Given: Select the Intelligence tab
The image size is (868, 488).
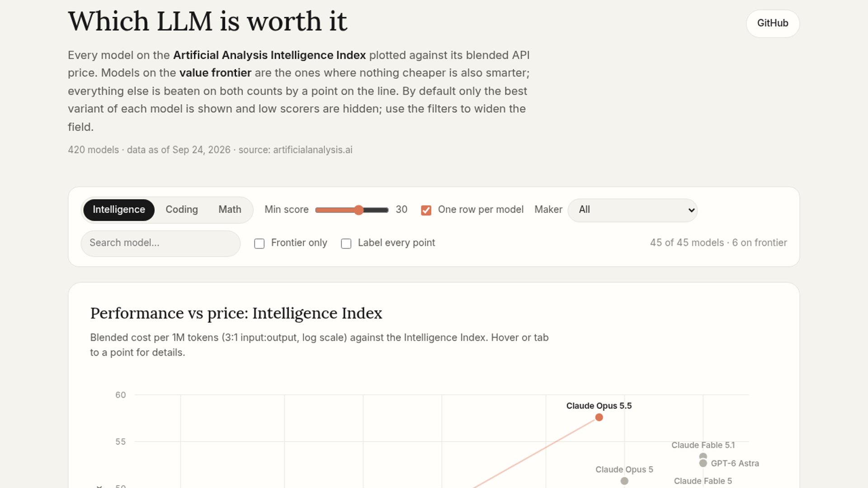Looking at the screenshot, I should click(119, 210).
